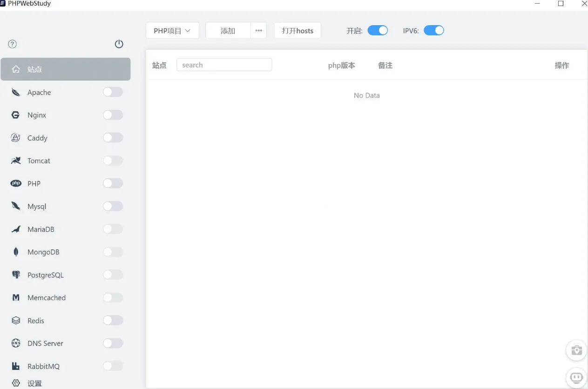Click the 打开hosts button
Image resolution: width=588 pixels, height=389 pixels.
(297, 30)
